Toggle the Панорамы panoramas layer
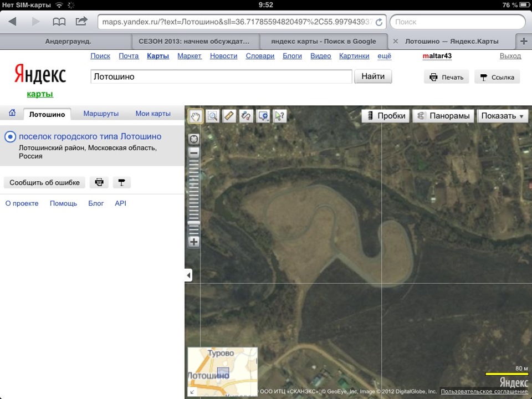Viewport: 532px width, 399px height. [x=443, y=116]
